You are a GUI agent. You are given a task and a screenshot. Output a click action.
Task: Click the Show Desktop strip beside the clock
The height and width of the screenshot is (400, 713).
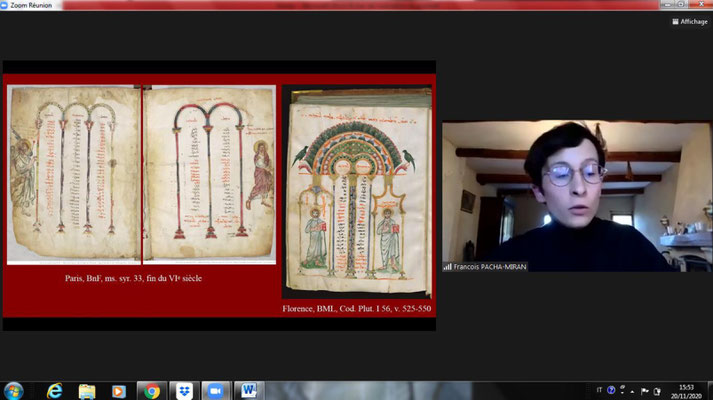(x=710, y=391)
